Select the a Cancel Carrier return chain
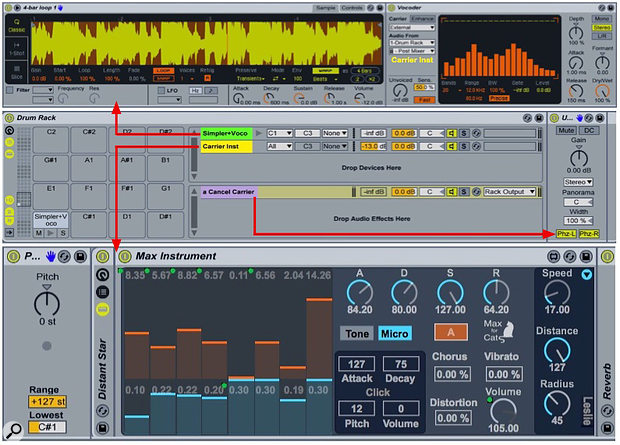Viewport: 620px width, 445px height. (x=229, y=192)
